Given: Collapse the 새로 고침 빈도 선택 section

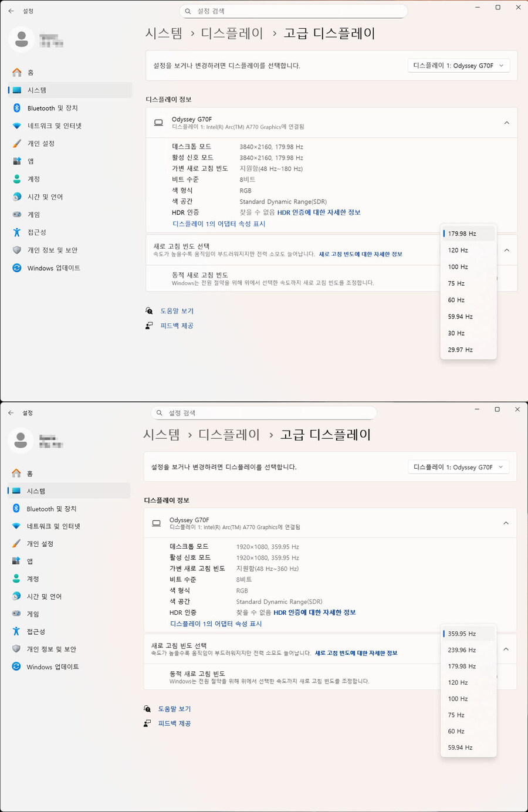Looking at the screenshot, I should [506, 249].
